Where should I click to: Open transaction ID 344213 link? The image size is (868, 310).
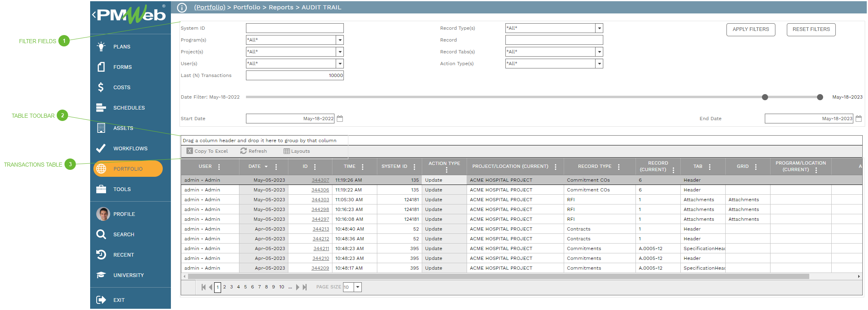(321, 229)
